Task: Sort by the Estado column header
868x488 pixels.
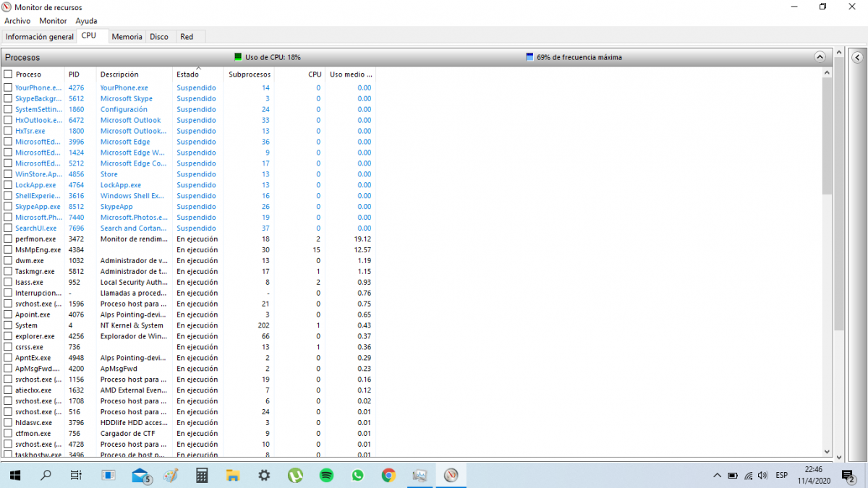Action: (187, 74)
